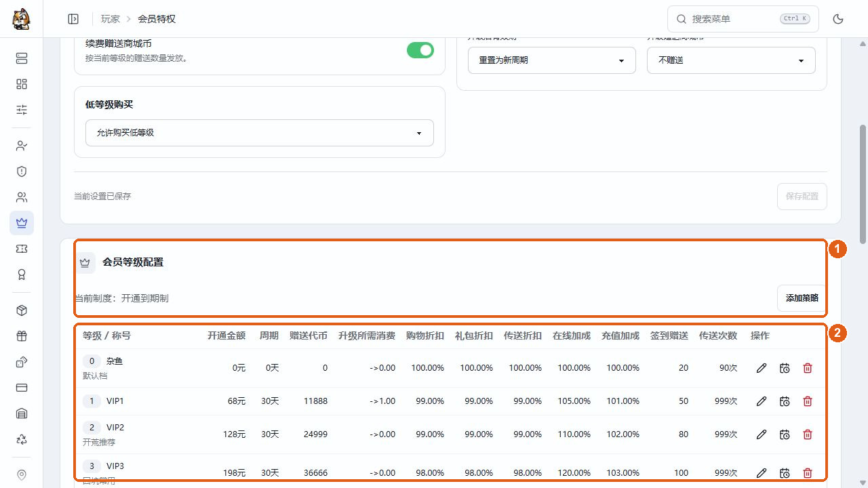The height and width of the screenshot is (488, 868).
Task: Open the users group sidebar icon
Action: (22, 197)
